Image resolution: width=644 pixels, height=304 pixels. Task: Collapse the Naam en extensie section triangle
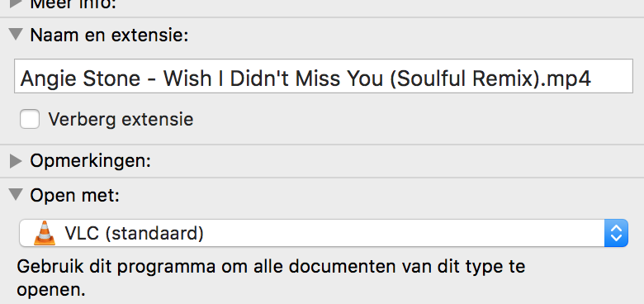click(16, 35)
